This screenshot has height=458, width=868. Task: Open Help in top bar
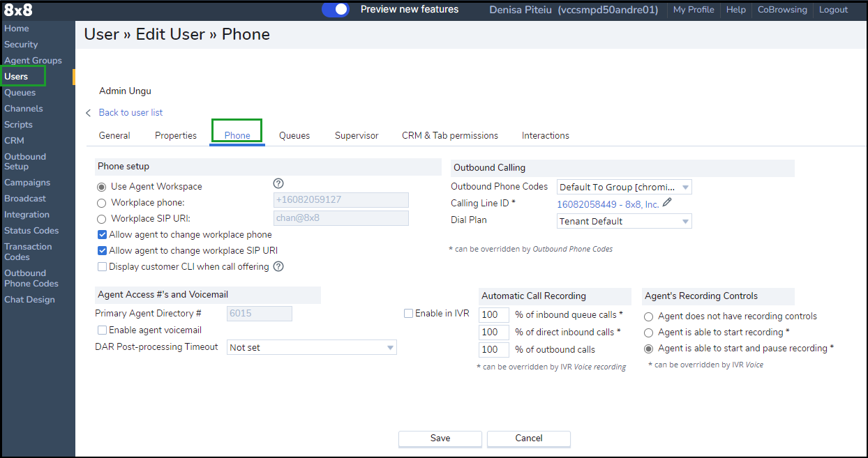click(x=736, y=10)
